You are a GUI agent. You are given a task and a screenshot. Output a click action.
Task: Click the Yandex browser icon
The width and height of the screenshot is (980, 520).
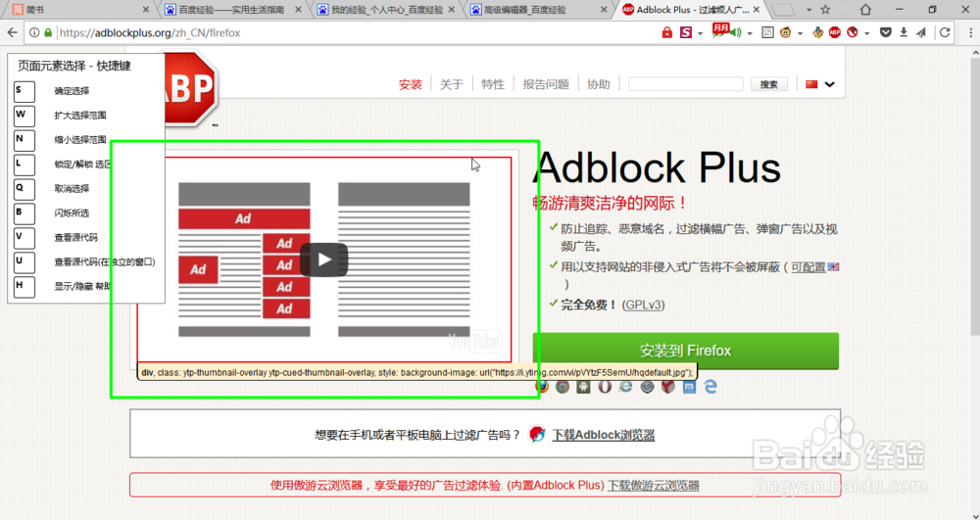tap(668, 387)
